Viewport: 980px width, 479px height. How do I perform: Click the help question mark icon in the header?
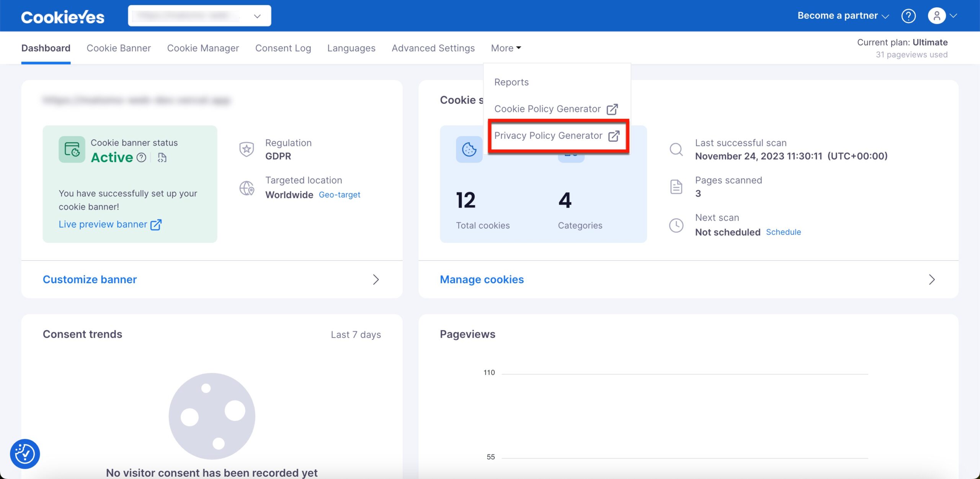pos(908,16)
